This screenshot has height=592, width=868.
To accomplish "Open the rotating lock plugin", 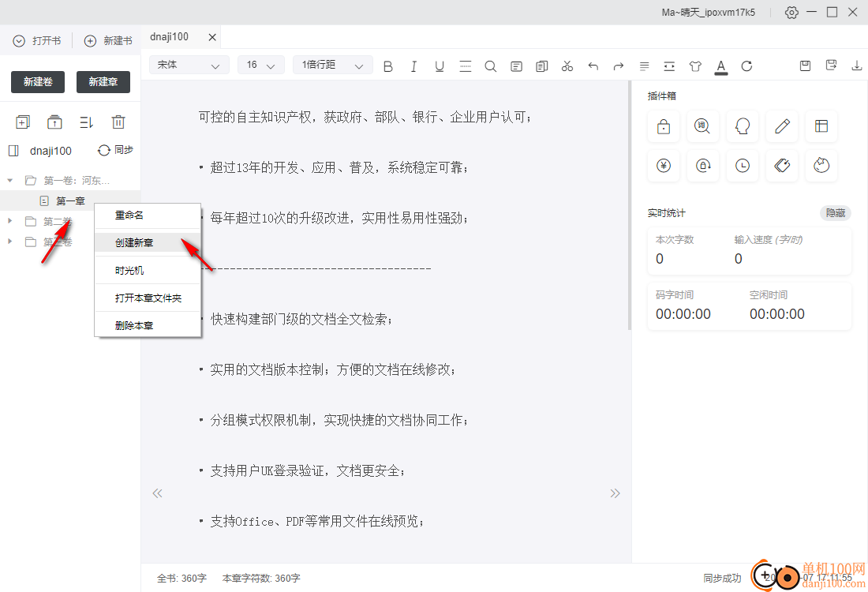I will [x=702, y=166].
